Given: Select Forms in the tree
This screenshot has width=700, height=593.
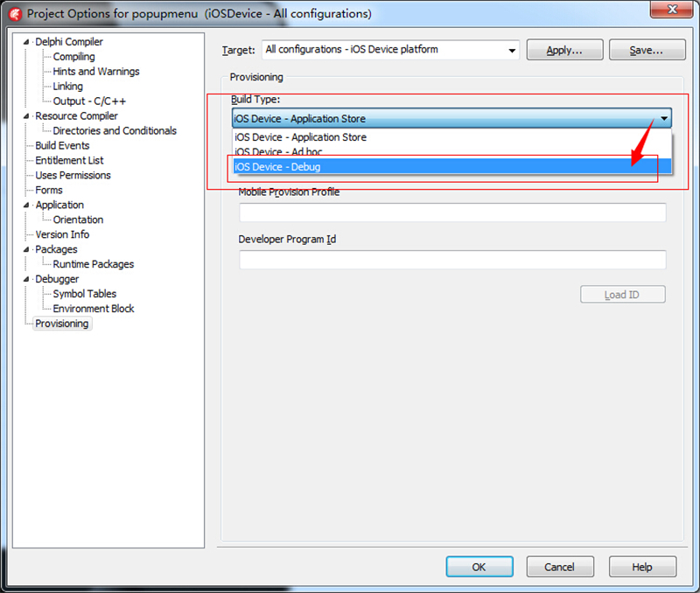Looking at the screenshot, I should pos(49,190).
